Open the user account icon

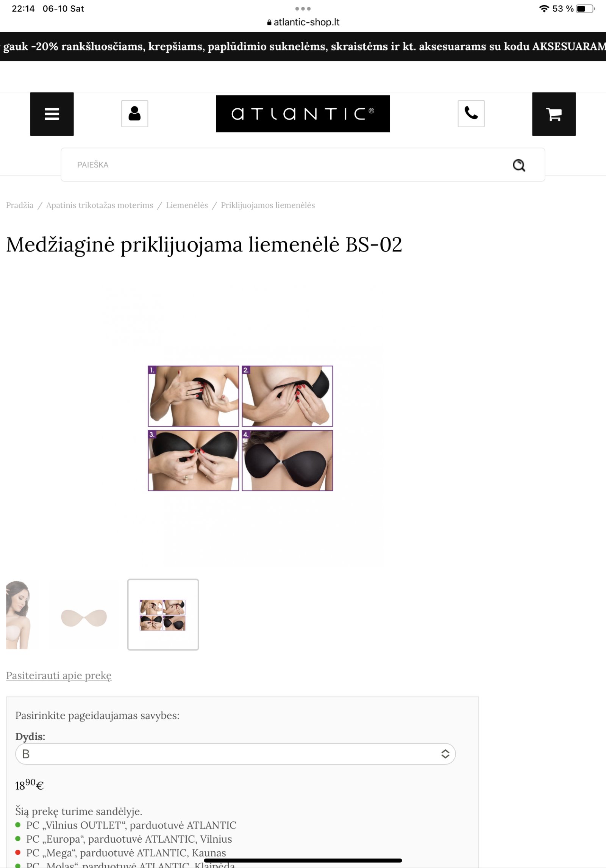[x=134, y=114]
